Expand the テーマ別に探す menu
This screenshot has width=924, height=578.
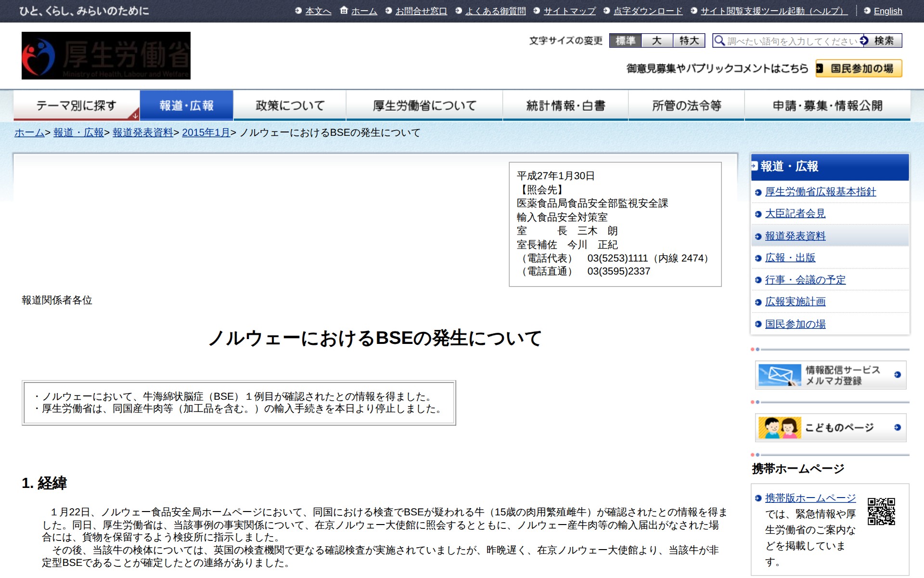pos(77,105)
